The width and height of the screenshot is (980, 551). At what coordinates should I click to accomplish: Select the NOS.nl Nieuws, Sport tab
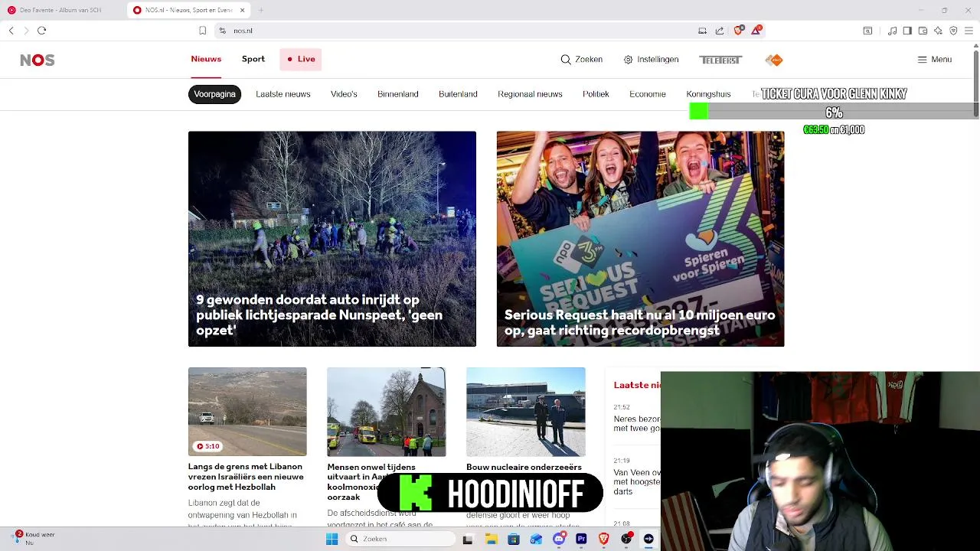(188, 10)
